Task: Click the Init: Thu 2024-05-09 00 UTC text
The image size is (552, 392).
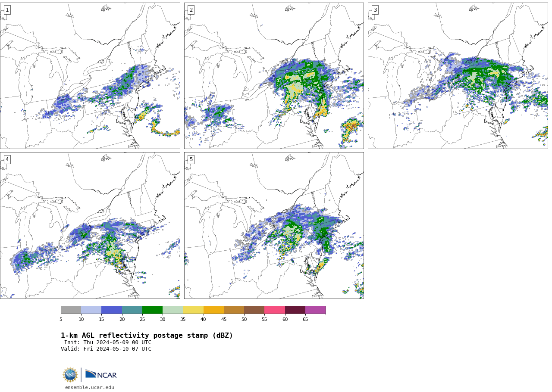Action: click(108, 342)
